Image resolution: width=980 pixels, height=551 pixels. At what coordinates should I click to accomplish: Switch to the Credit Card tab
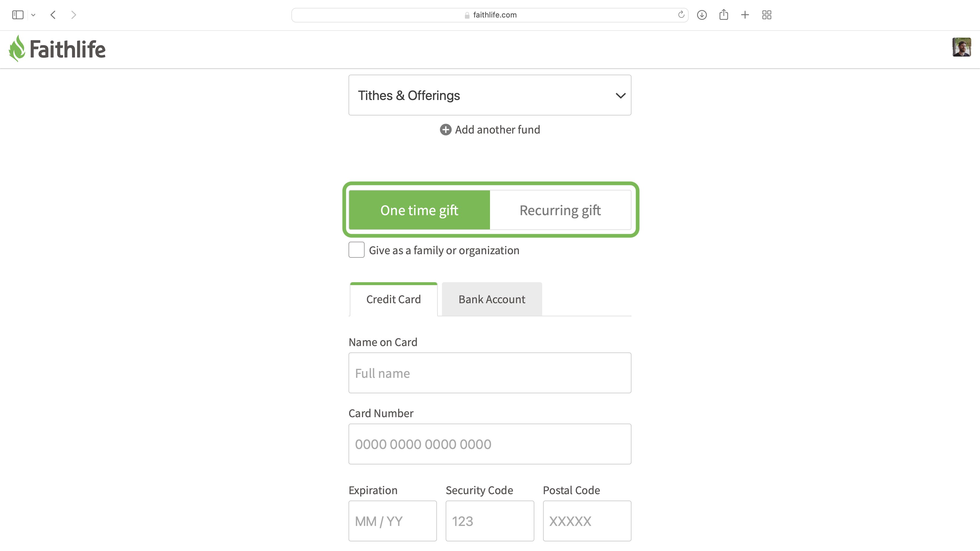(393, 299)
